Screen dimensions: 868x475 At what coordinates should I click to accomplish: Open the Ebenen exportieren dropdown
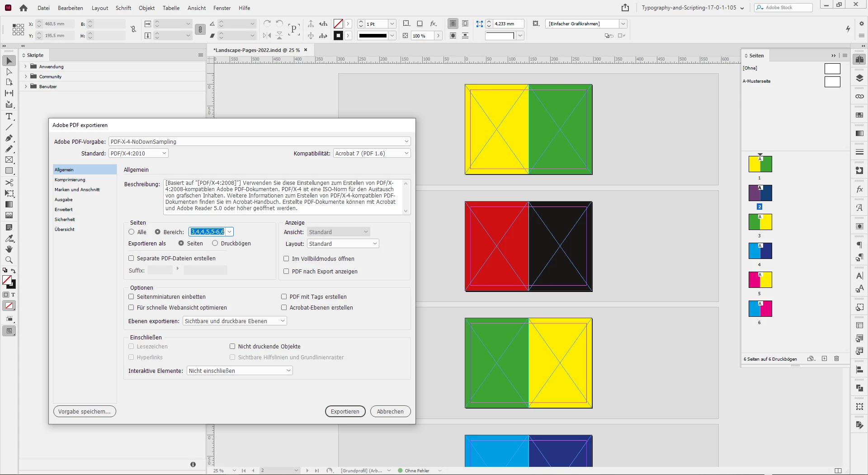tap(235, 321)
